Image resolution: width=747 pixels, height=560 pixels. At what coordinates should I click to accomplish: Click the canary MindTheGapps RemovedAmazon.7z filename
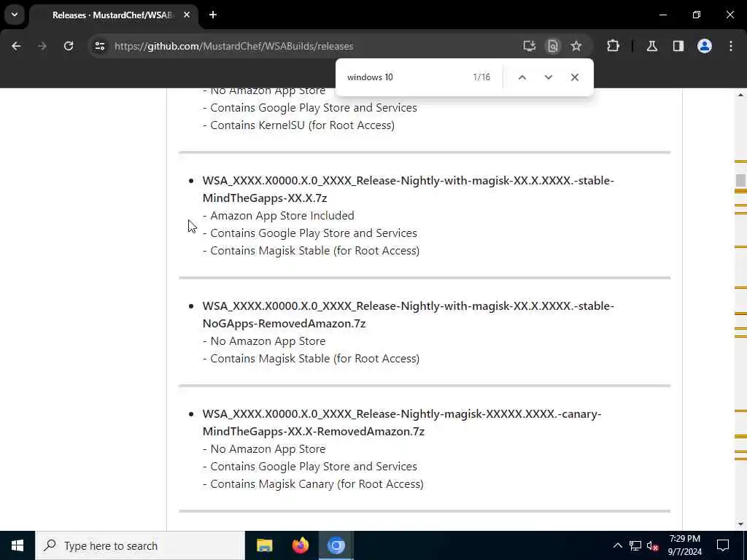pos(402,422)
